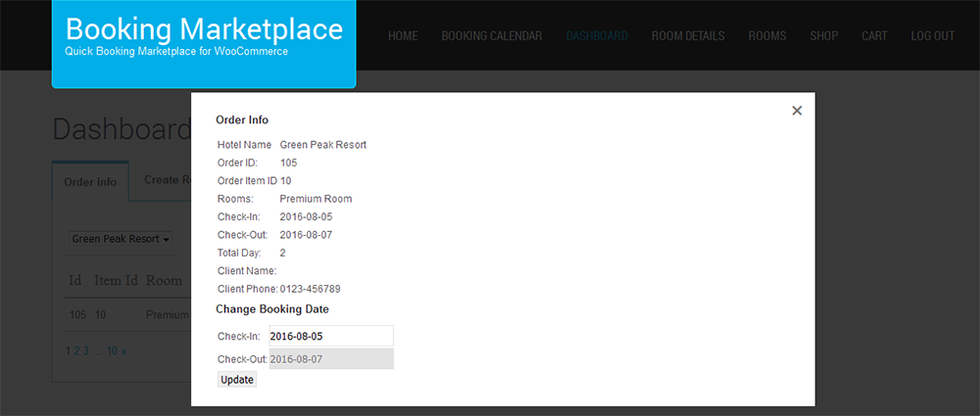Open the HOME navigation link

(403, 36)
